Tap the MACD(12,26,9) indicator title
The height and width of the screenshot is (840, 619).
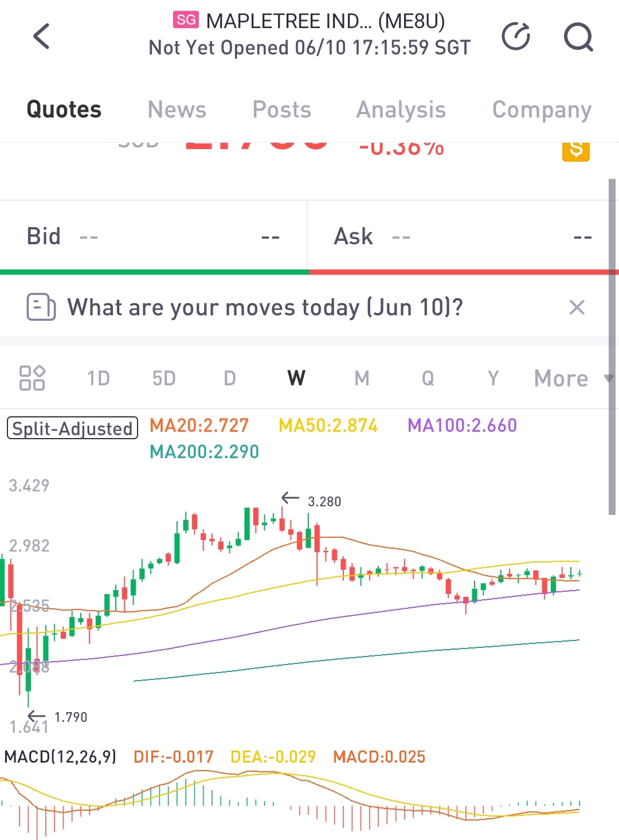(60, 757)
